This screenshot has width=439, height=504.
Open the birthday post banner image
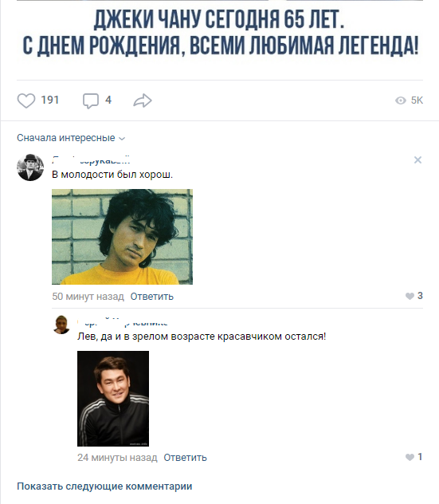click(220, 32)
